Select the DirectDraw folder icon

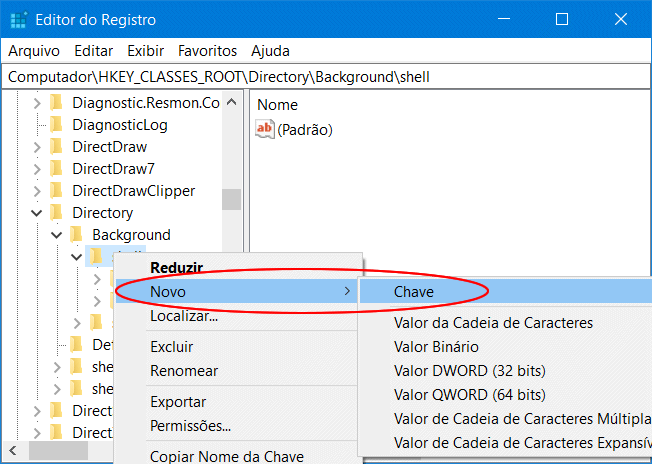click(56, 147)
